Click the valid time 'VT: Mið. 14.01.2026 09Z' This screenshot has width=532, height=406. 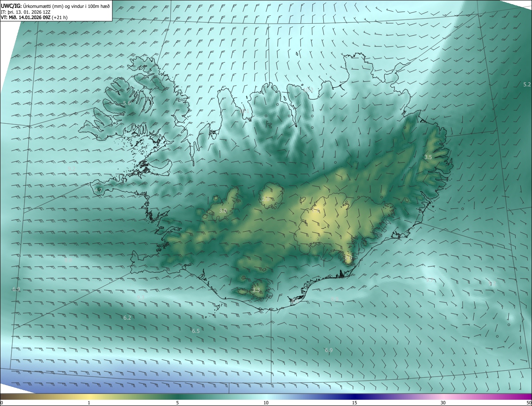click(26, 17)
